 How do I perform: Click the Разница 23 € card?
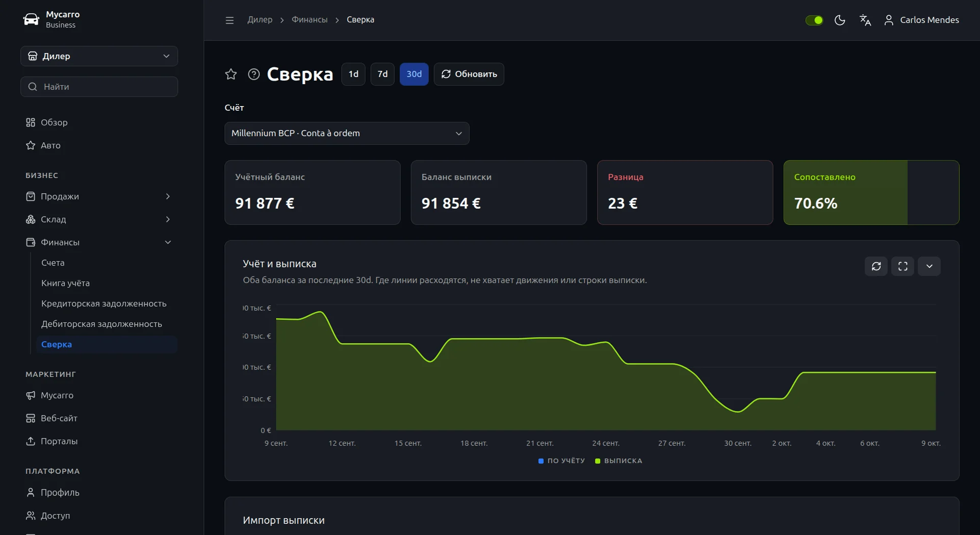coord(685,193)
